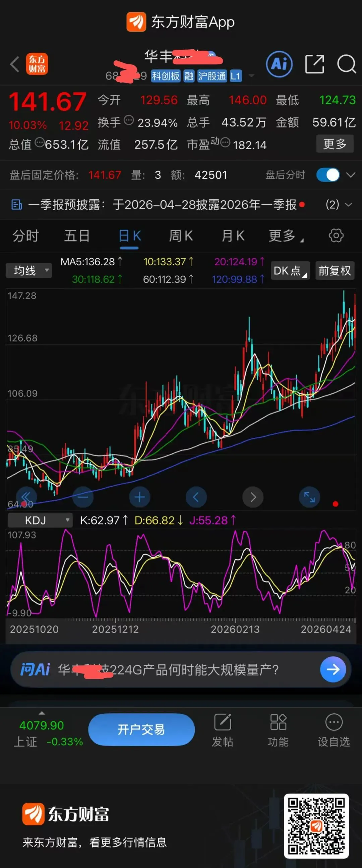Open the Ai assistant circle icon
The height and width of the screenshot is (868, 362).
(x=279, y=64)
